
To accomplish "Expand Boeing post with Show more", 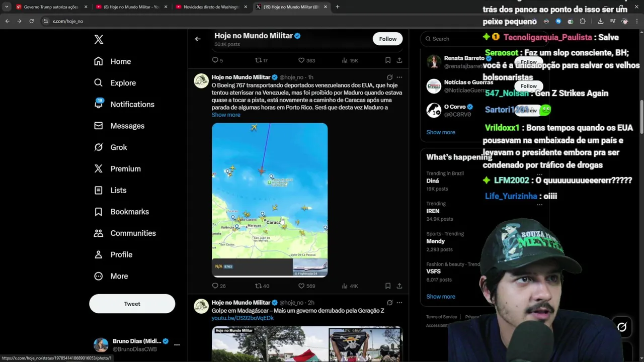I will point(226,115).
